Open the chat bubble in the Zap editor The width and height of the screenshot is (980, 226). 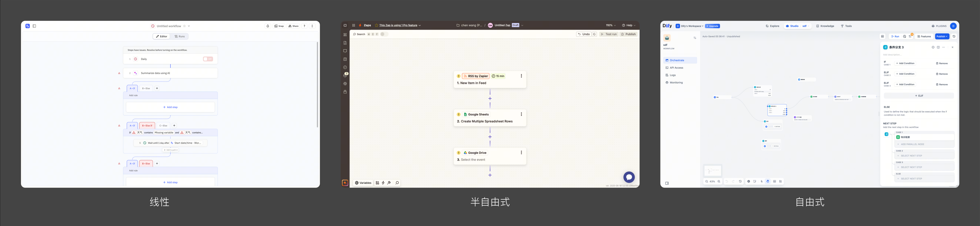click(x=629, y=177)
